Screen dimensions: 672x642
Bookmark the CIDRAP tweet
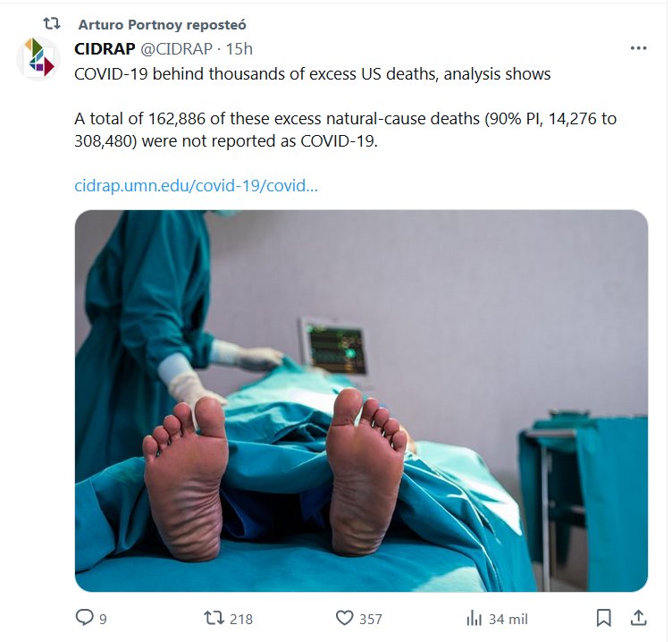604,618
